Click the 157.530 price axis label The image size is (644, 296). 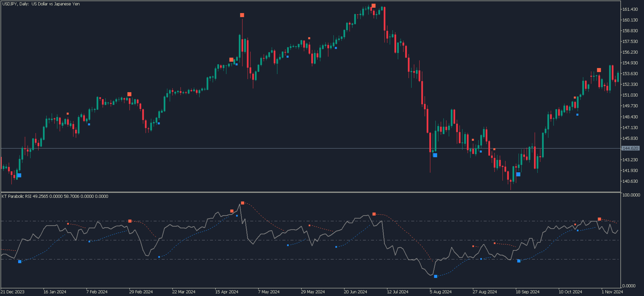click(x=630, y=42)
